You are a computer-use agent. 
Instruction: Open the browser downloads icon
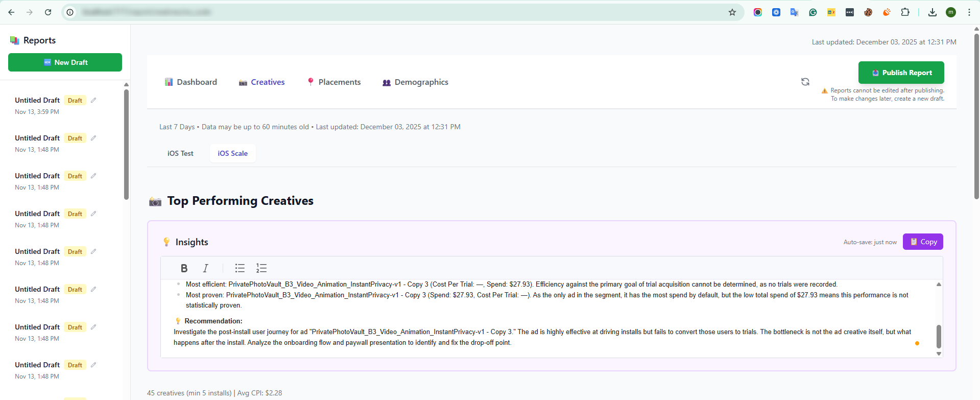click(x=933, y=12)
